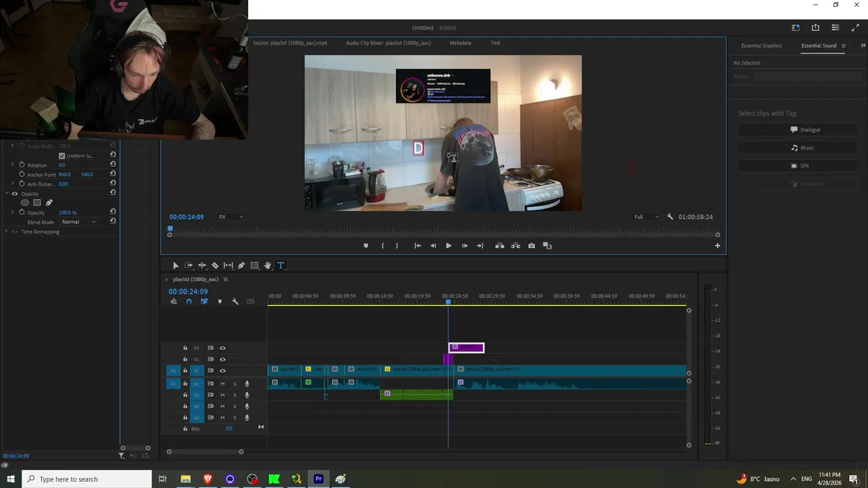868x488 pixels.
Task: Select the Rectangle tool in the tools panel
Action: [254, 266]
